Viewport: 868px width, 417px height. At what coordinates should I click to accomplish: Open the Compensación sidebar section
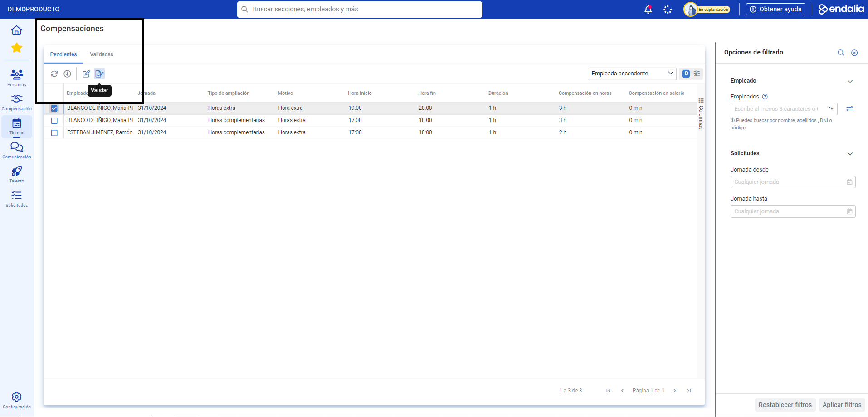click(17, 102)
